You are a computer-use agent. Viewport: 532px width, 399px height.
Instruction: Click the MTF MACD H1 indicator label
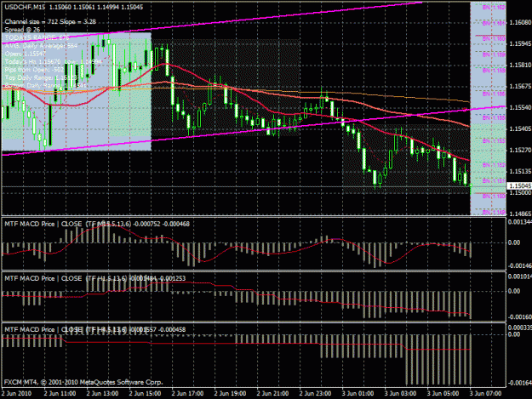(x=95, y=278)
